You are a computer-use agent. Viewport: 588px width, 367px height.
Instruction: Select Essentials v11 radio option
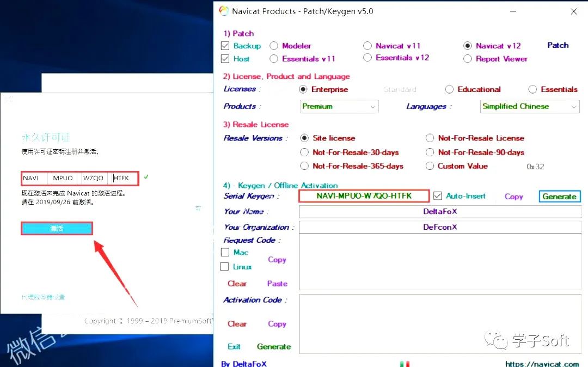coord(274,59)
